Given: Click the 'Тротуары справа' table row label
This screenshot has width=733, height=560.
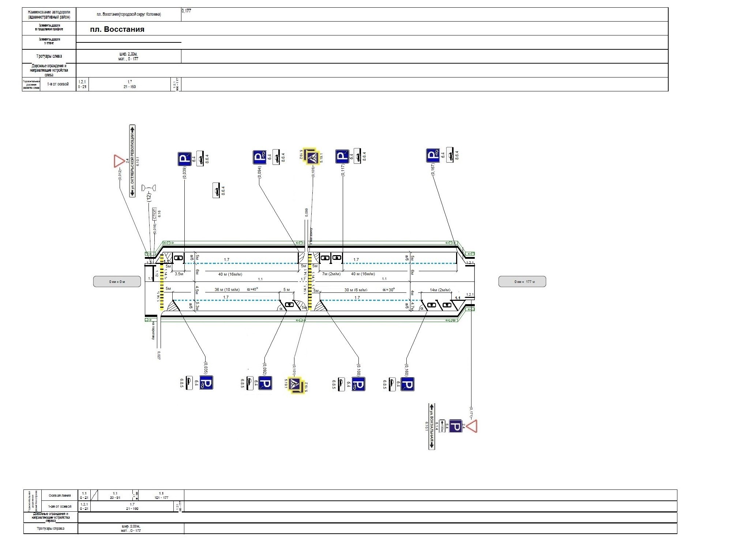Looking at the screenshot, I should pyautogui.click(x=50, y=529).
